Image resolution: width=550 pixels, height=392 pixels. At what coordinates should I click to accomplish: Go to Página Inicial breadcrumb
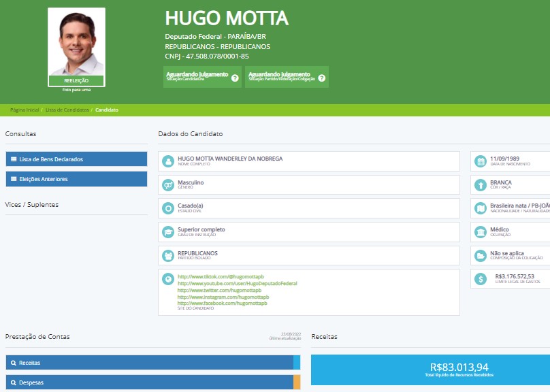tap(25, 110)
